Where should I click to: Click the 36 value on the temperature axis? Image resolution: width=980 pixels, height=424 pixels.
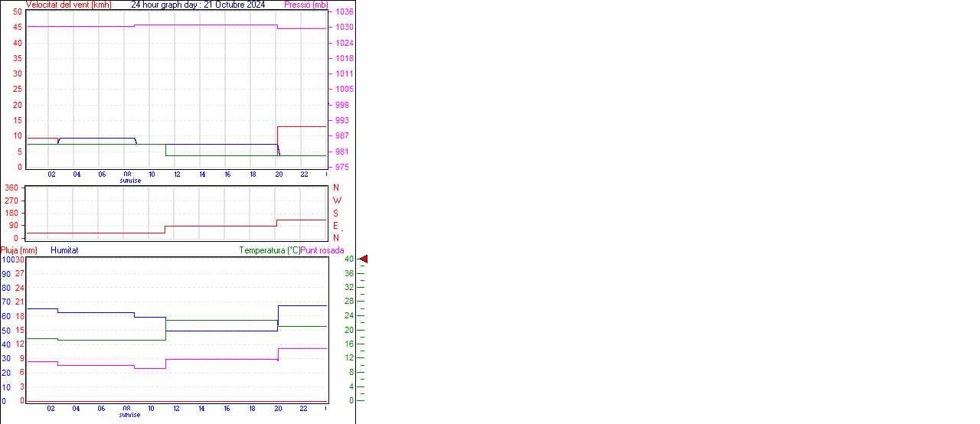tap(349, 273)
